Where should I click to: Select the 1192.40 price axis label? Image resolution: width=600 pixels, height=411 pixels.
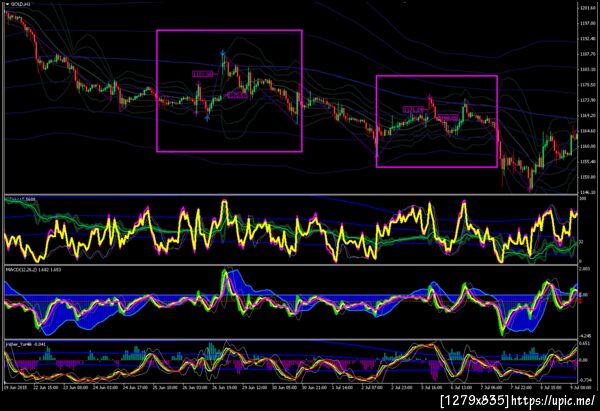pyautogui.click(x=587, y=39)
